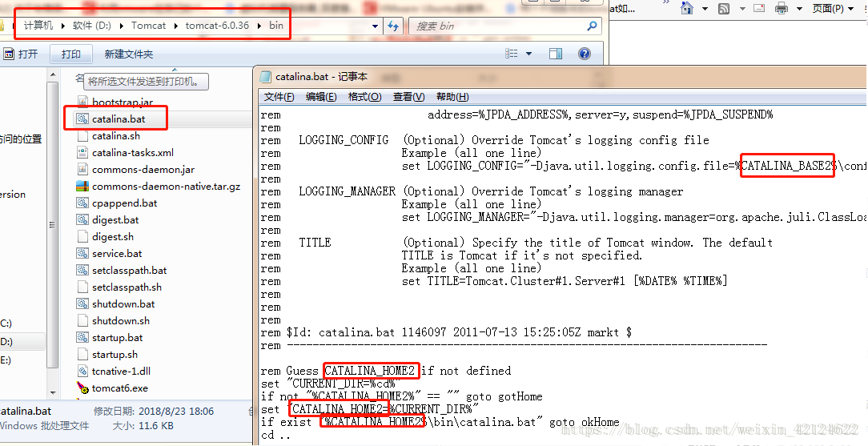Click bin in the address breadcrumb
The image size is (868, 446).
[276, 26]
